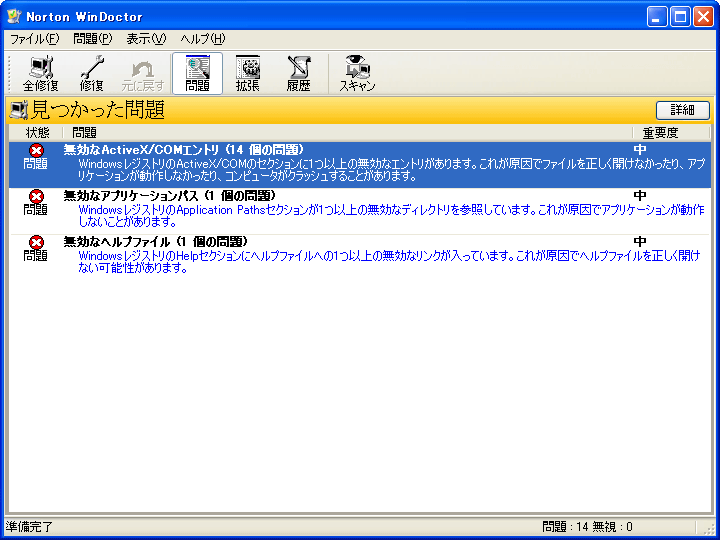Click the 見つかった問題 heading text

[98, 110]
